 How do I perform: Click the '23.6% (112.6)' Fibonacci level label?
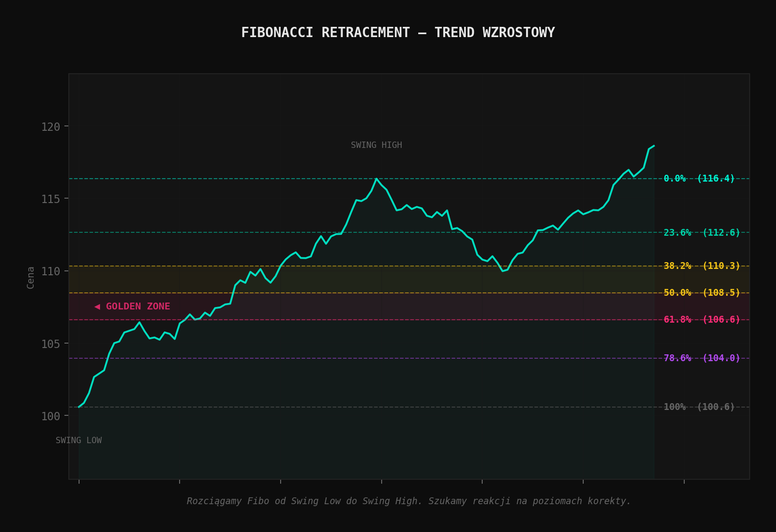point(702,233)
